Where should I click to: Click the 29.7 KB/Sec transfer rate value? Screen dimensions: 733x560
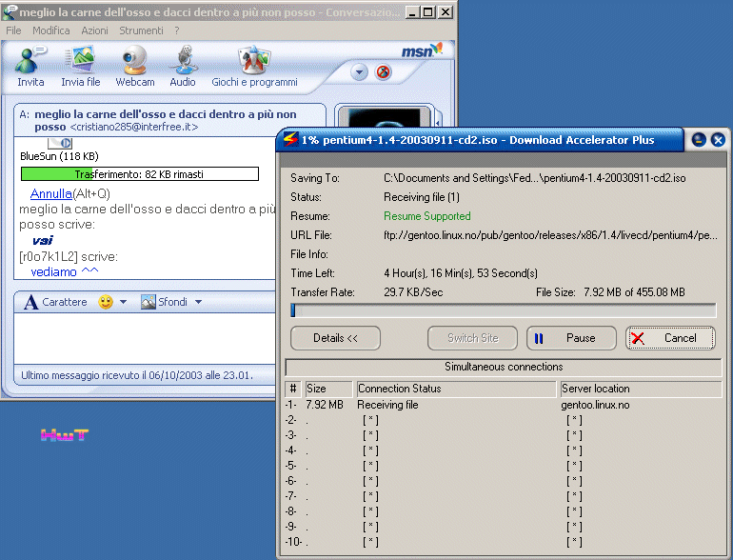pos(413,292)
